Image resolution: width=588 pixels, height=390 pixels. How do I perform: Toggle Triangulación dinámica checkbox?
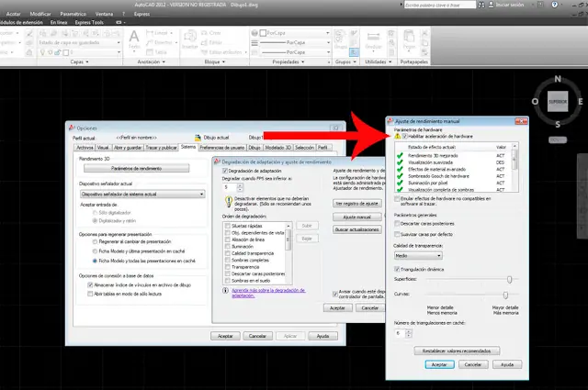[x=397, y=269]
